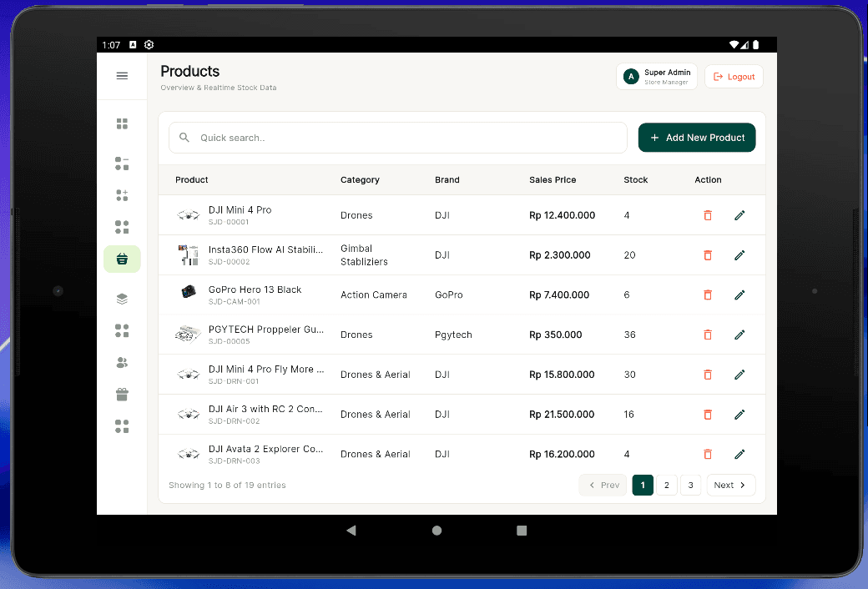Click the search magnifier icon

184,138
